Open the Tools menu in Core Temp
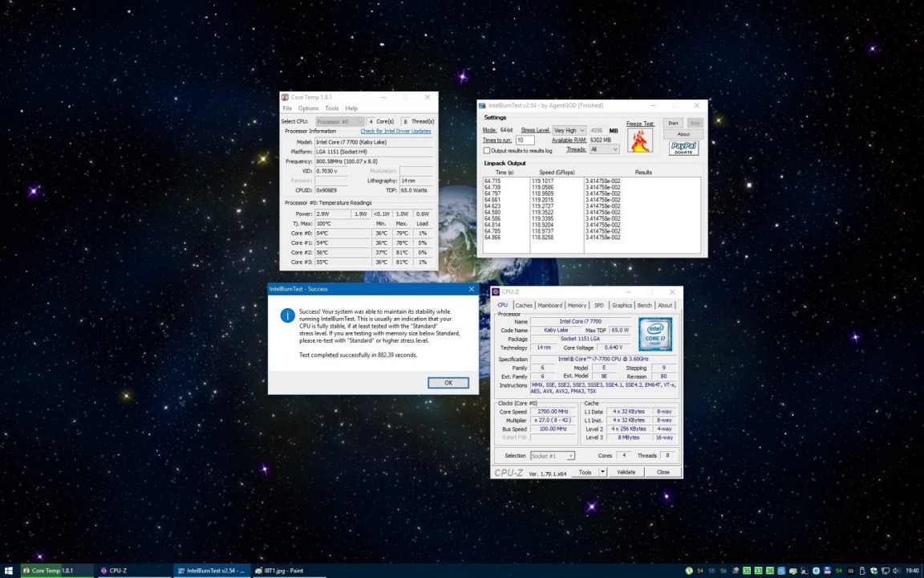The height and width of the screenshot is (578, 924). pos(332,108)
